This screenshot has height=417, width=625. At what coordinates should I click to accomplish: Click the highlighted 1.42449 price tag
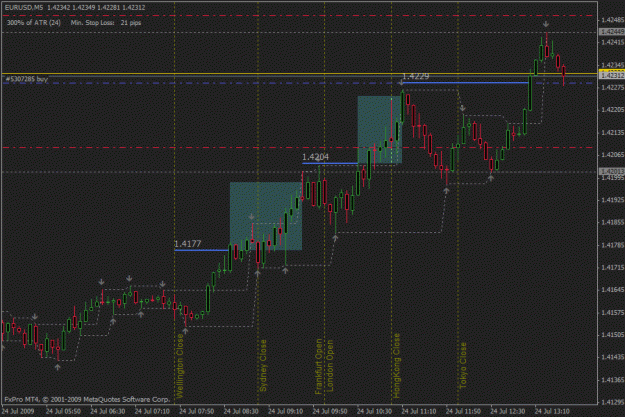pos(612,32)
